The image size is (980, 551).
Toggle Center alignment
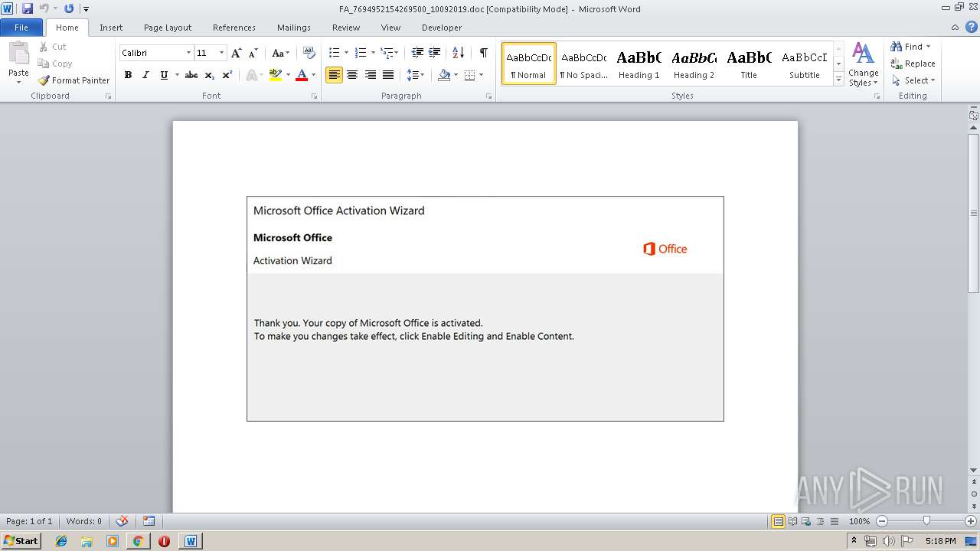coord(352,75)
